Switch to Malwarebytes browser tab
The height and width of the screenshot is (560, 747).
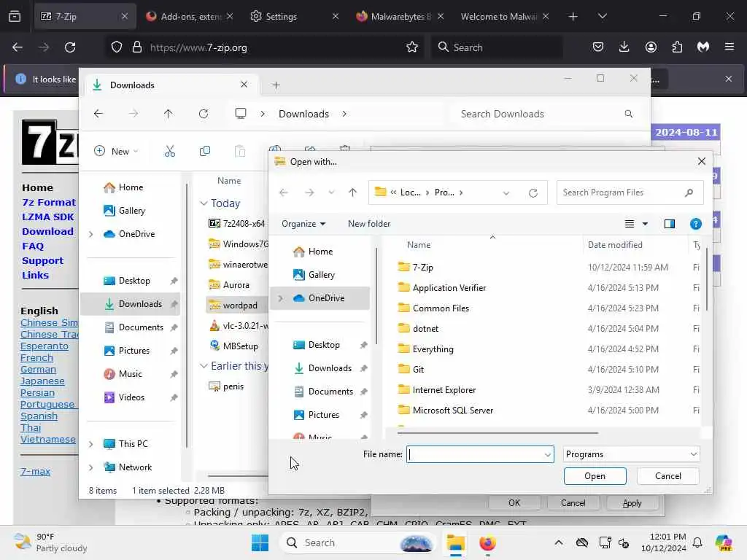[399, 16]
